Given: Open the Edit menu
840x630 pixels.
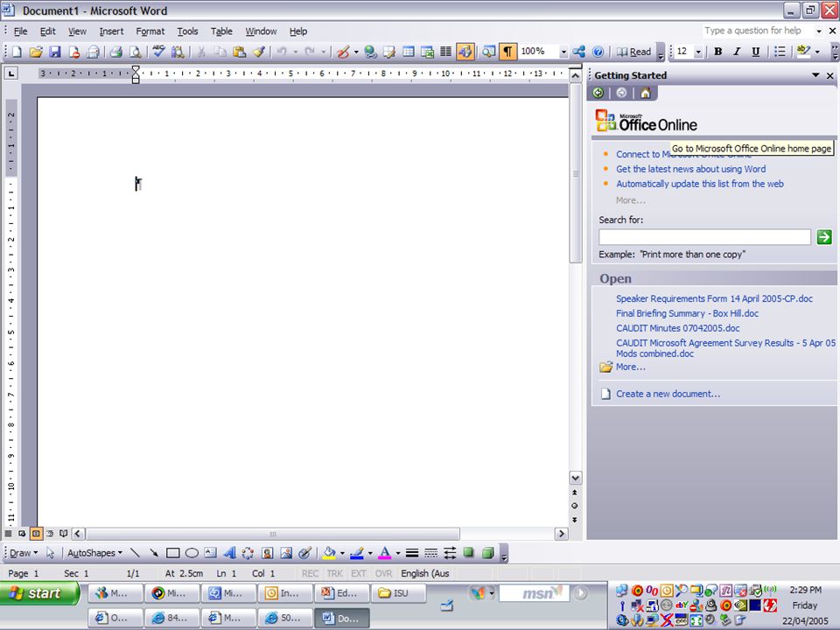Looking at the screenshot, I should [x=47, y=31].
